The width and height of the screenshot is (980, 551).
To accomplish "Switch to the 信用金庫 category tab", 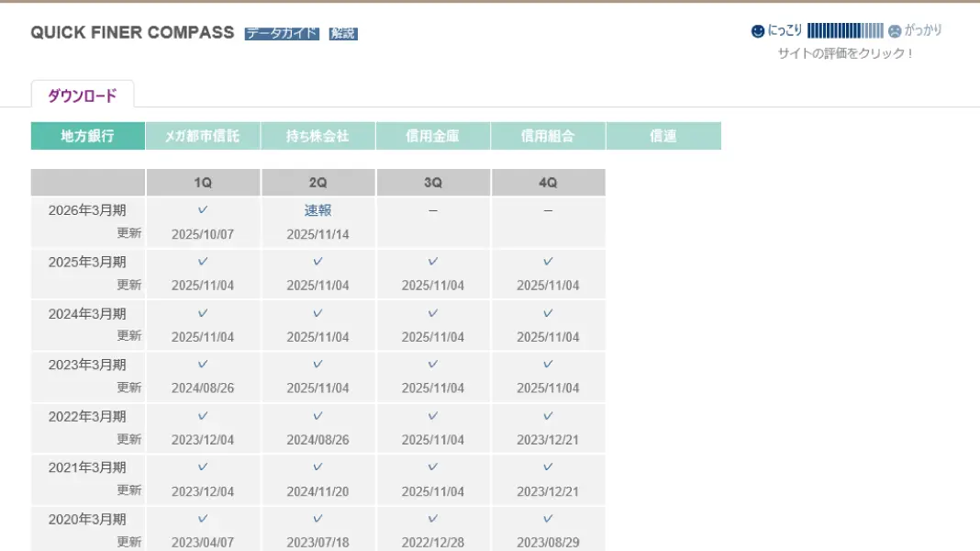I will pyautogui.click(x=432, y=136).
